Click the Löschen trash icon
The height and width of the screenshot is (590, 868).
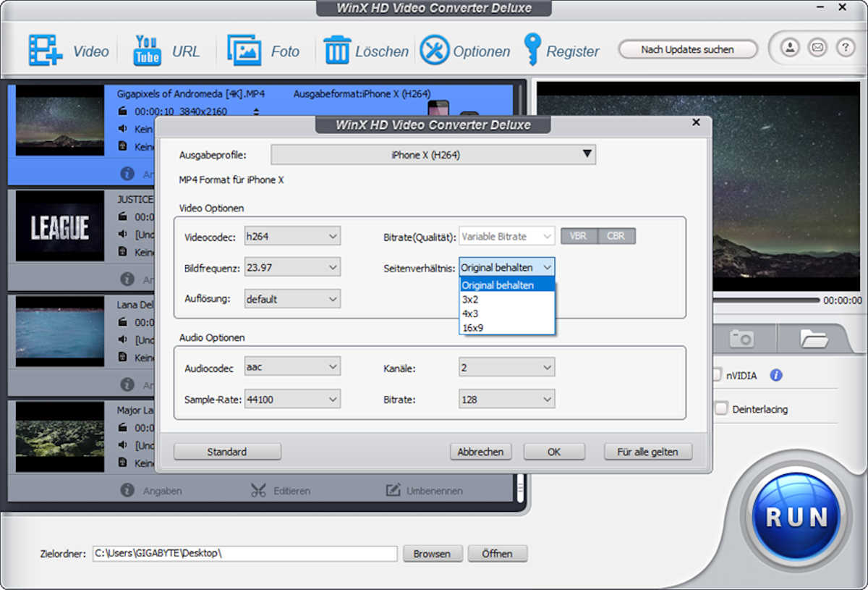click(337, 51)
